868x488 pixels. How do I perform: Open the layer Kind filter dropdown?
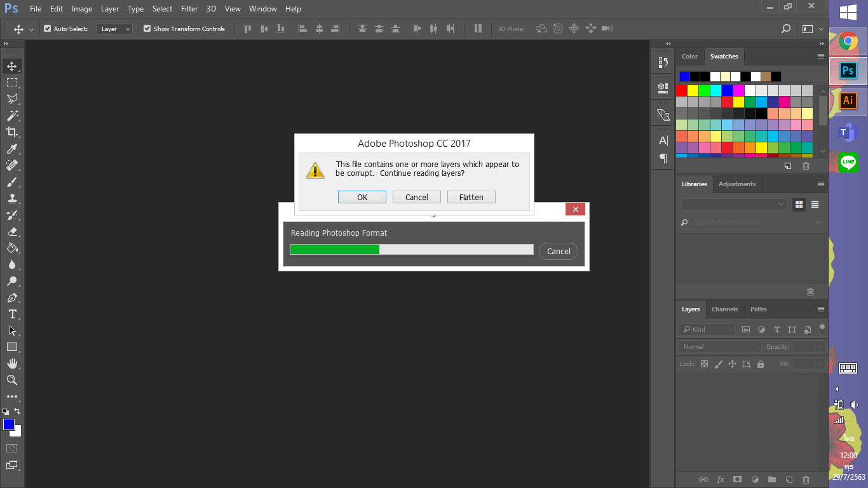(707, 329)
